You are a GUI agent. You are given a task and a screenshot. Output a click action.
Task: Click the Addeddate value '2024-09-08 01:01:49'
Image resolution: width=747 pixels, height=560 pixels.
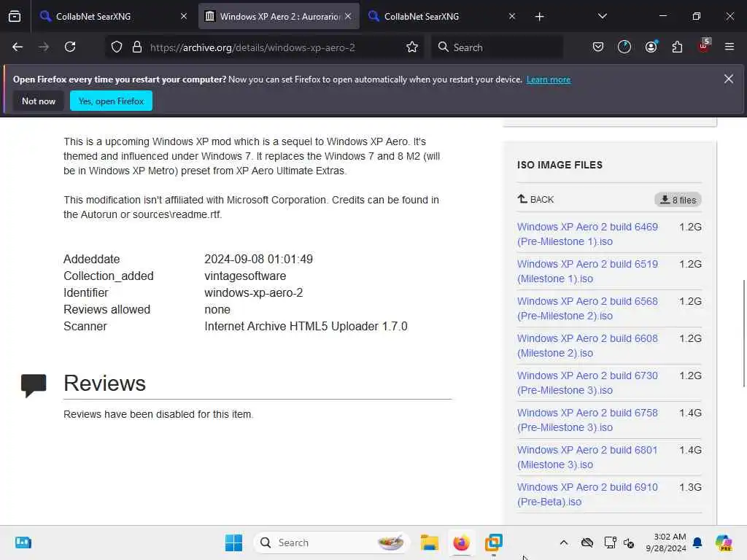pos(258,259)
